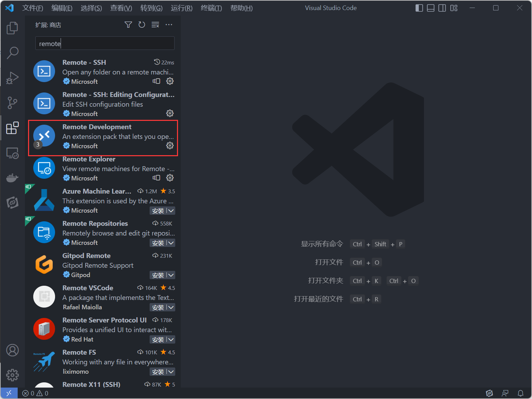Open the 转到(G) menu
The width and height of the screenshot is (532, 399).
pyautogui.click(x=151, y=8)
